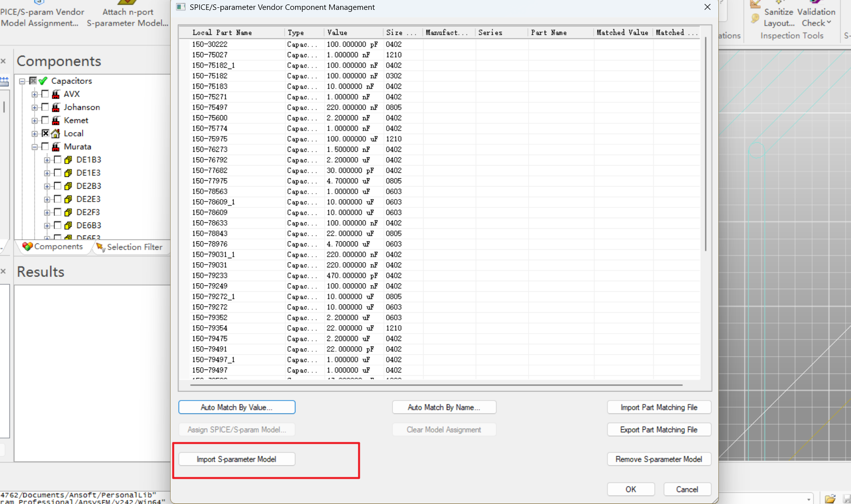Expand the DE1E3 series node
851x504 pixels.
click(47, 173)
